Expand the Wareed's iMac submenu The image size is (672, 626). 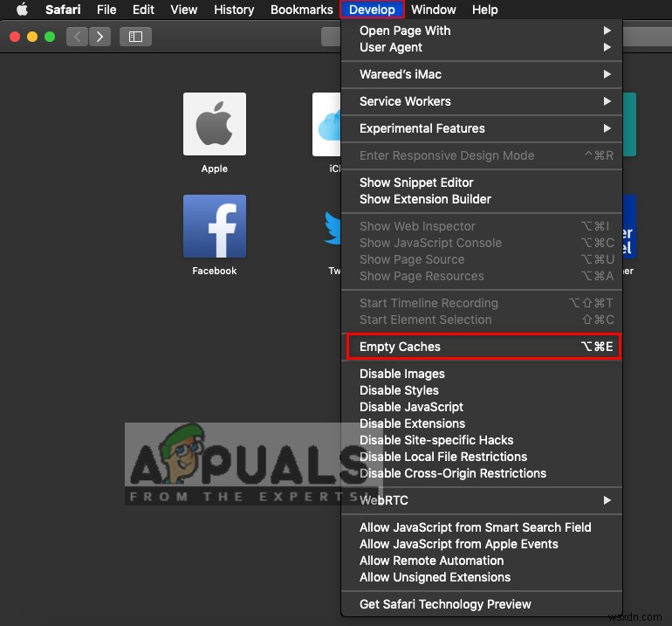tap(482, 74)
